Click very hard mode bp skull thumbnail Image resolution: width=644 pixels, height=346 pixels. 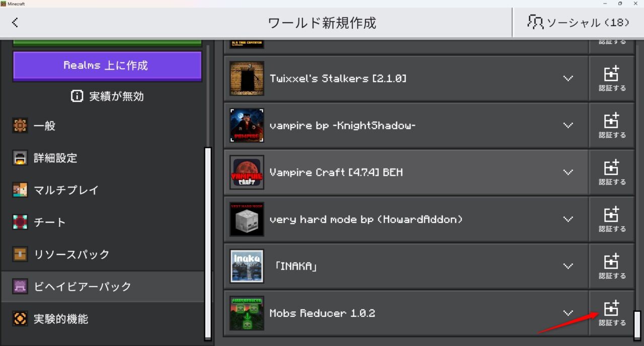pos(247,219)
